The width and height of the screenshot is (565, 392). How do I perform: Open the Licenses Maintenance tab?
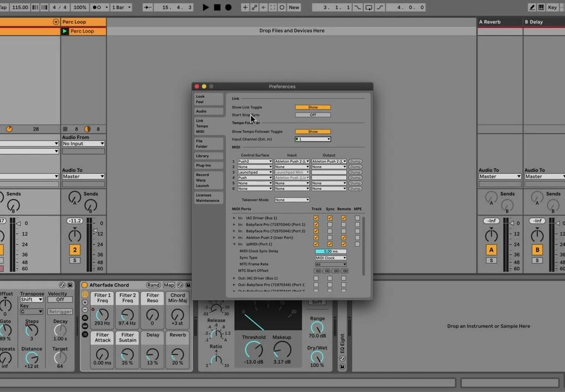pyautogui.click(x=208, y=198)
